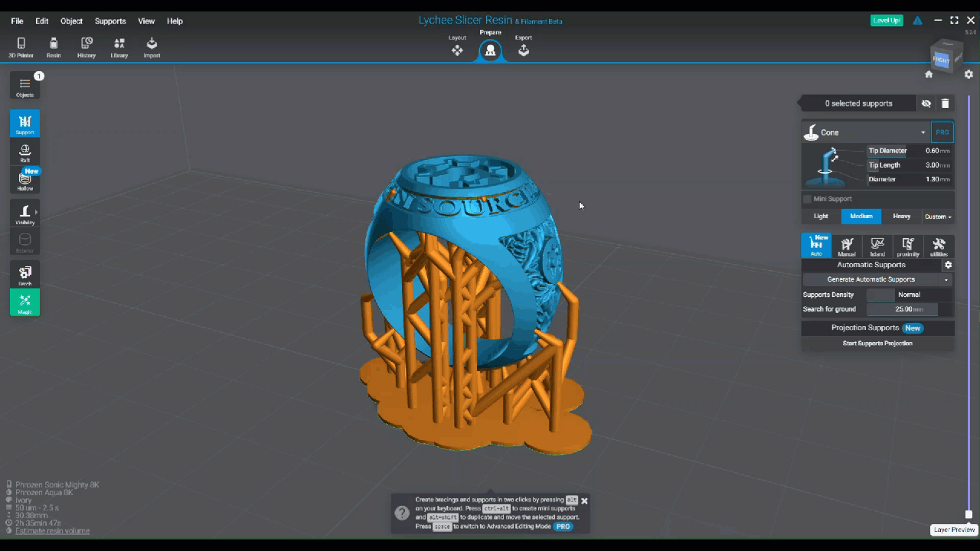Toggle visibility of selected supports
This screenshot has height=551, width=980.
tap(926, 103)
